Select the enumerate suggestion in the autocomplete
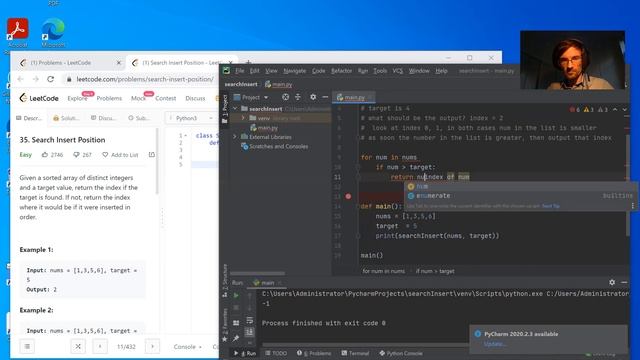640x360 pixels. coord(520,196)
